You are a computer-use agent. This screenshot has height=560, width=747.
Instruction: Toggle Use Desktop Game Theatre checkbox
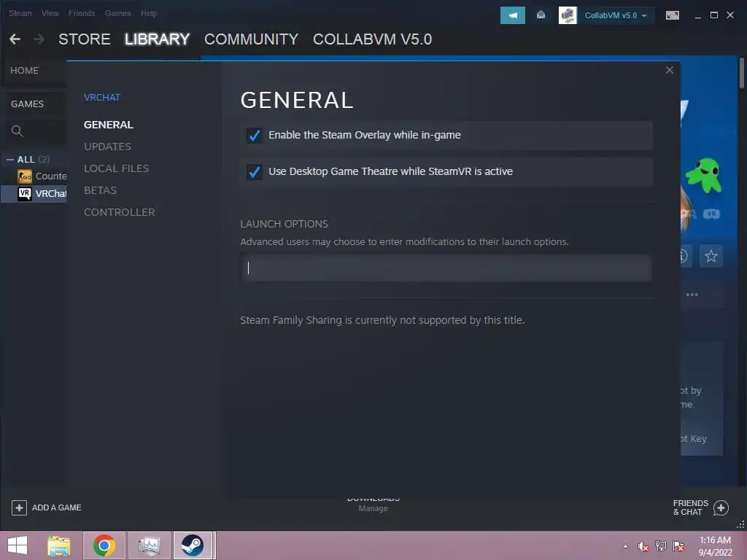click(255, 172)
